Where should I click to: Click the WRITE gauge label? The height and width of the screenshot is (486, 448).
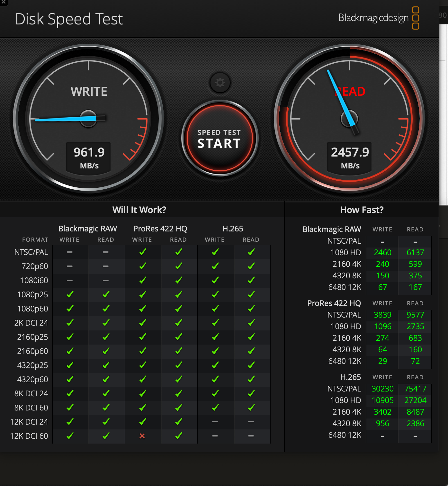[89, 92]
